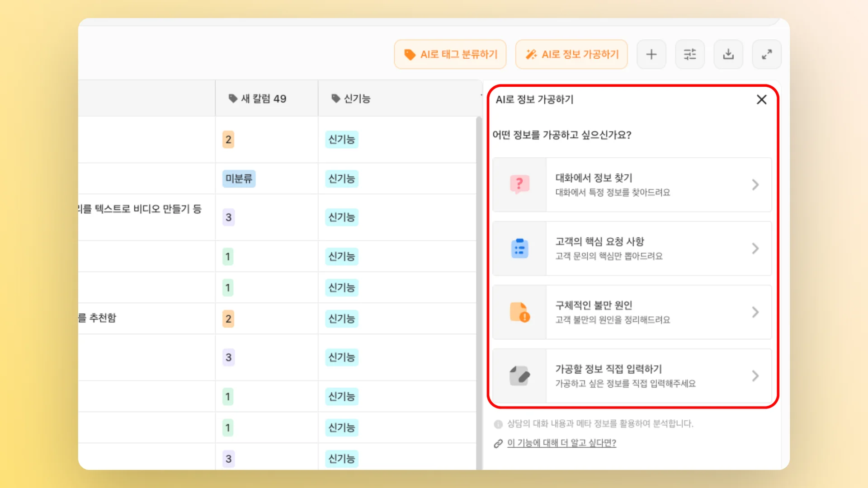Click the plus add column icon
The height and width of the screenshot is (488, 868).
651,55
